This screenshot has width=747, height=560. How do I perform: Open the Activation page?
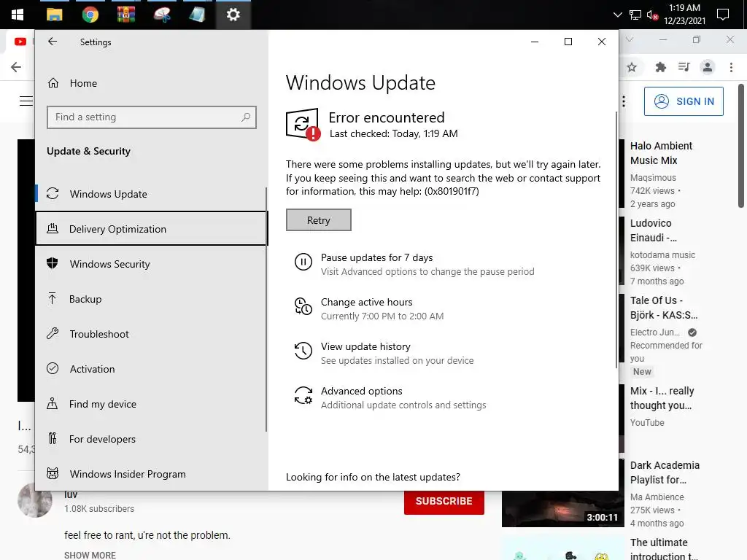click(x=152, y=369)
